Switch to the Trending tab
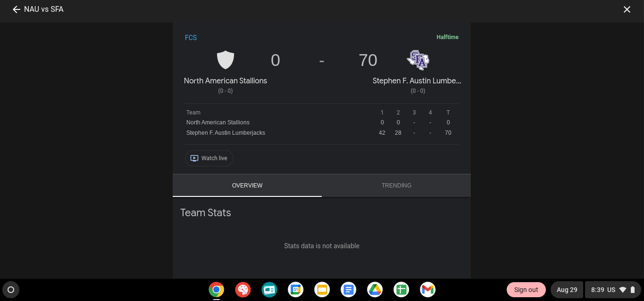Screen dimensions: 644x301 (396, 186)
